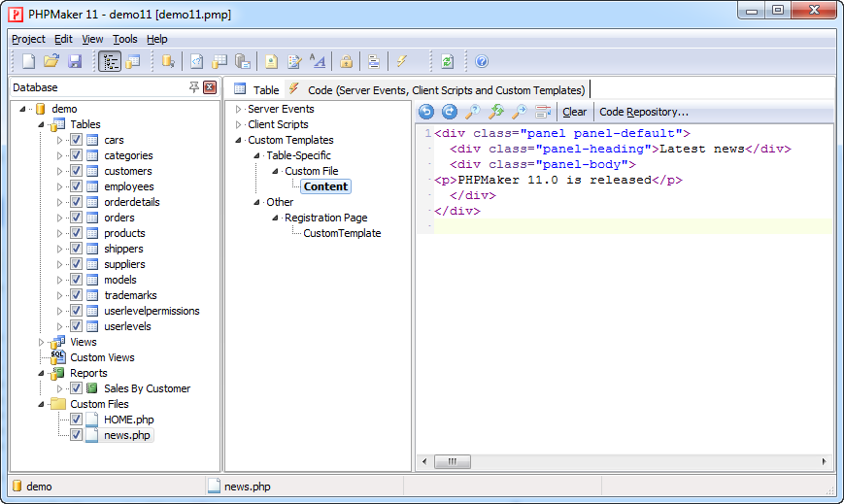Click the table view toolbar icon next to tree icon
The width and height of the screenshot is (844, 504).
133,61
